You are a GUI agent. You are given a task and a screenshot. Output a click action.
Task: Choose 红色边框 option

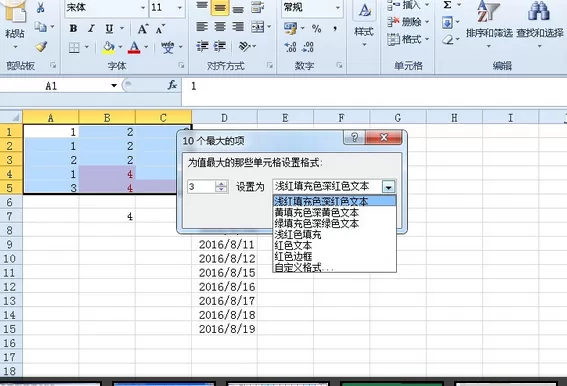tap(334, 256)
